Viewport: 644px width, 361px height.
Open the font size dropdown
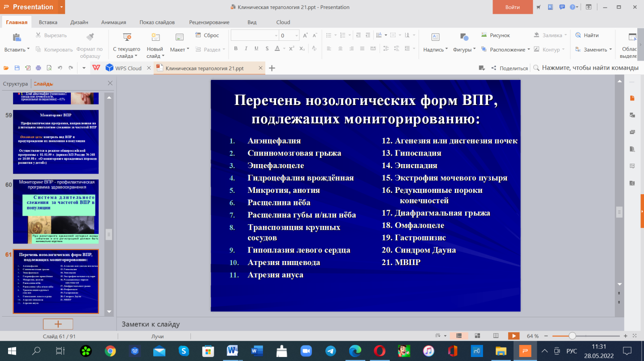point(297,36)
